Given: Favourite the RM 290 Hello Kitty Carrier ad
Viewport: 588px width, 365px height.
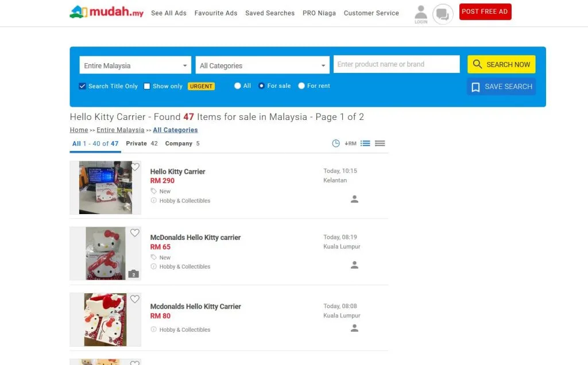Looking at the screenshot, I should 135,167.
